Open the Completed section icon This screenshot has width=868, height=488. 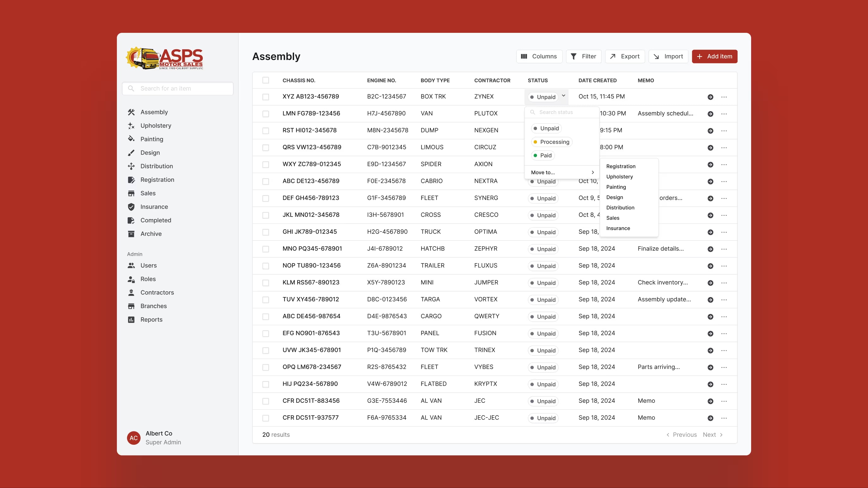(131, 220)
